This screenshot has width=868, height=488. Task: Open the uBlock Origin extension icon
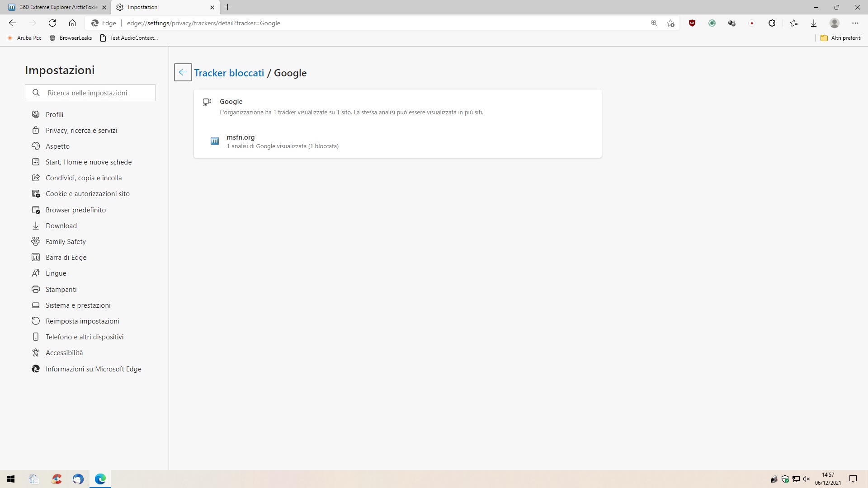tap(692, 23)
